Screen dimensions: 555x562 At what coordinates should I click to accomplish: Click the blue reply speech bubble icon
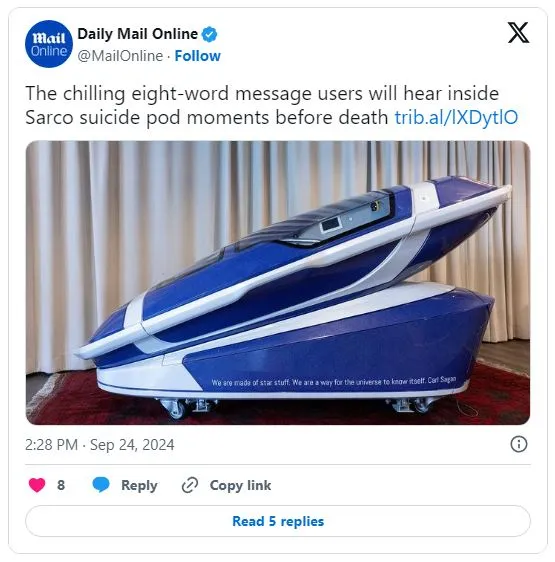tap(101, 485)
